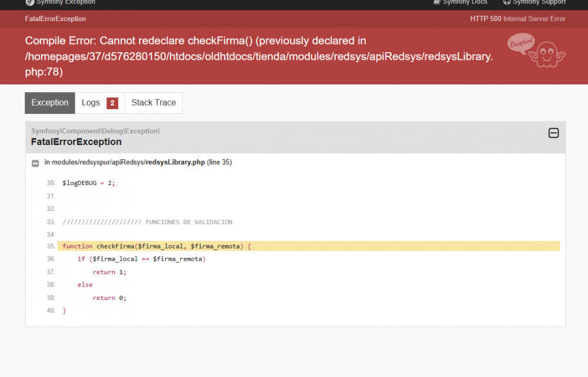The image size is (588, 377).
Task: Collapse the redsysLibrary.php code trace toggle
Action: click(x=35, y=163)
